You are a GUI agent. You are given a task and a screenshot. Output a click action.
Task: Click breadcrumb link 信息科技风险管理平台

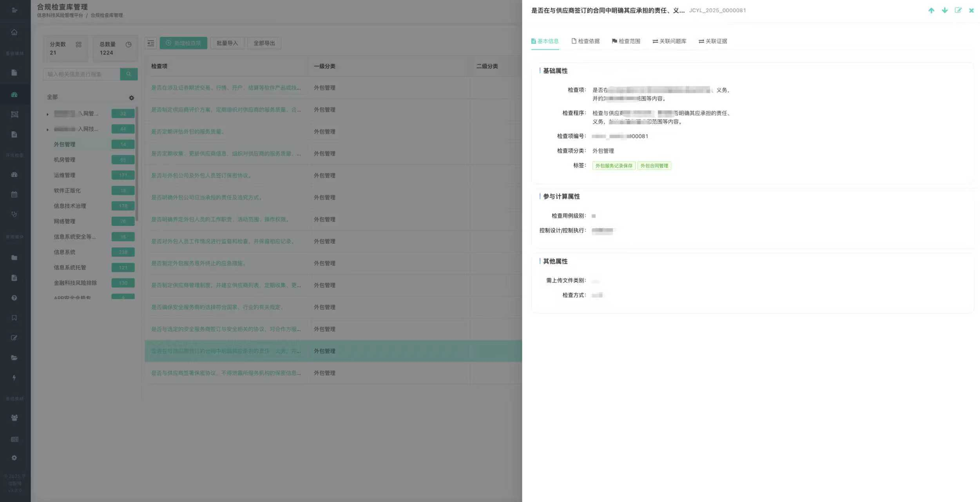coord(60,15)
